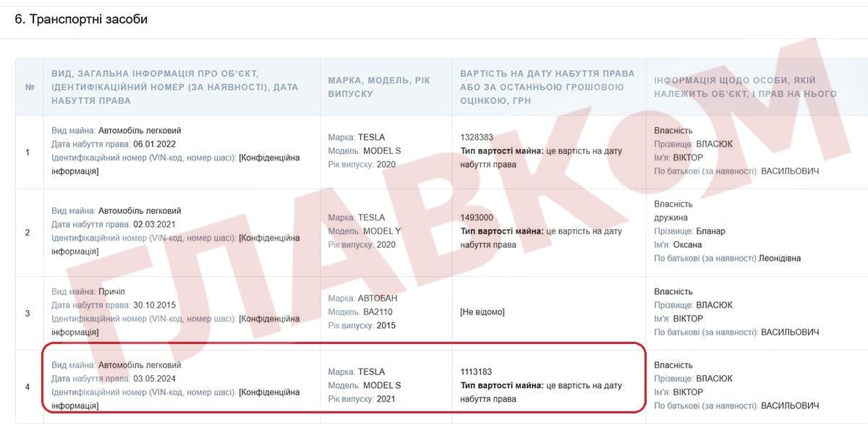This screenshot has height=430, width=868.
Task: Click the acquisition date 02.03.2021
Action: click(x=154, y=225)
